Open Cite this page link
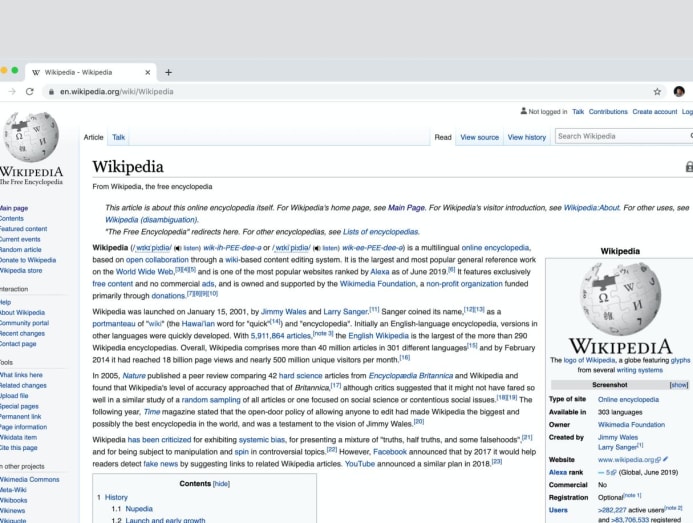Screen dimensions: 693x523 (19, 448)
